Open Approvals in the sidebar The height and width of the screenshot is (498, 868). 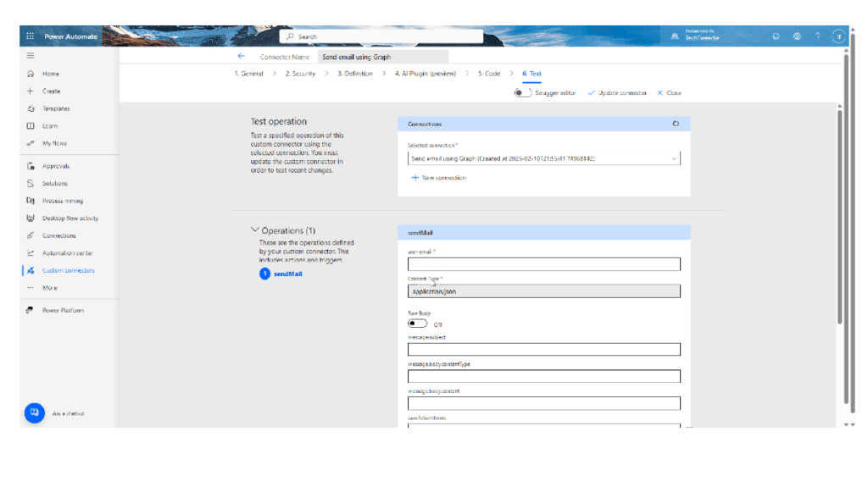[56, 166]
